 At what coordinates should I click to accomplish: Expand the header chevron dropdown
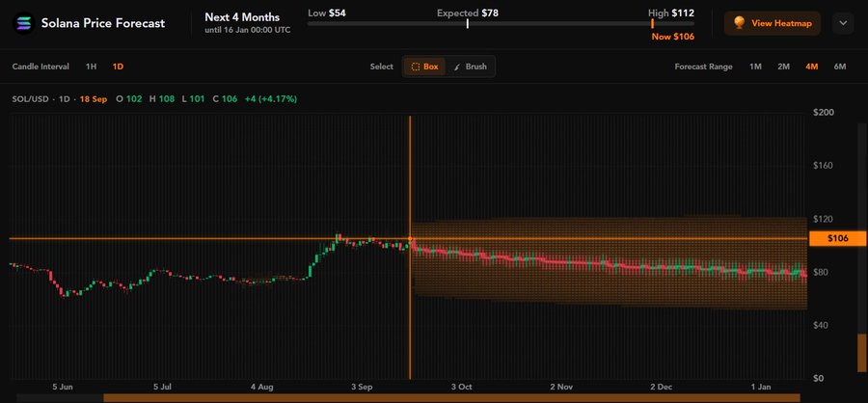click(x=843, y=23)
